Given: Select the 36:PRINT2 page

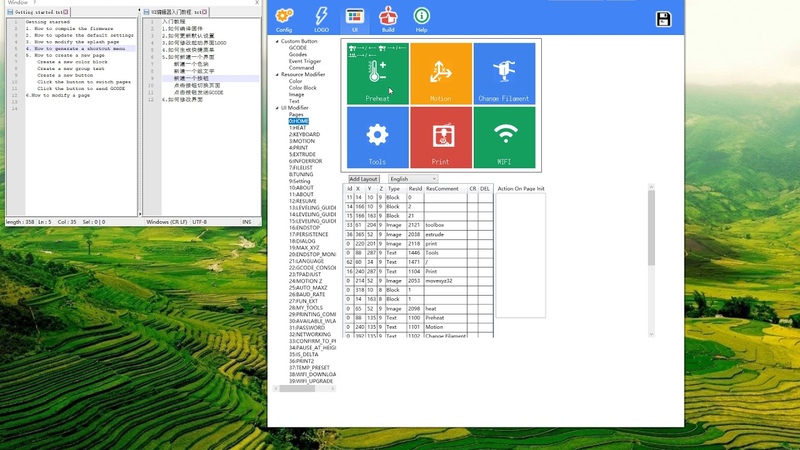Looking at the screenshot, I should [302, 361].
